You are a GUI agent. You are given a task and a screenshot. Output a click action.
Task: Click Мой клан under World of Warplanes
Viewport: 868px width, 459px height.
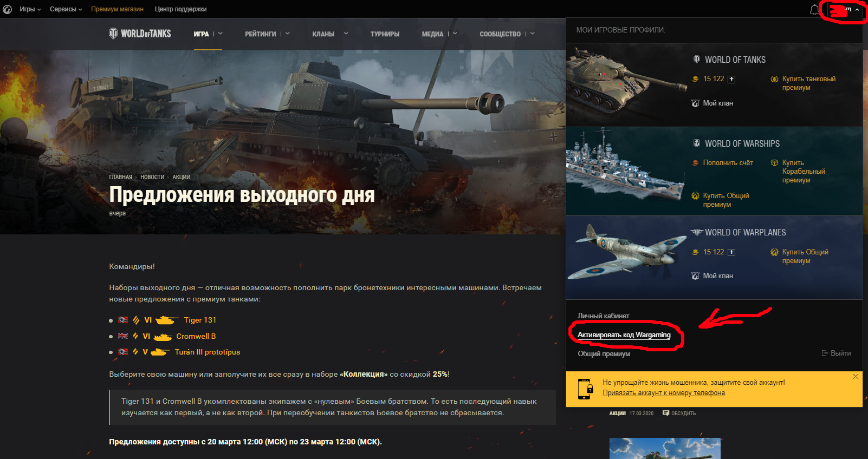718,276
